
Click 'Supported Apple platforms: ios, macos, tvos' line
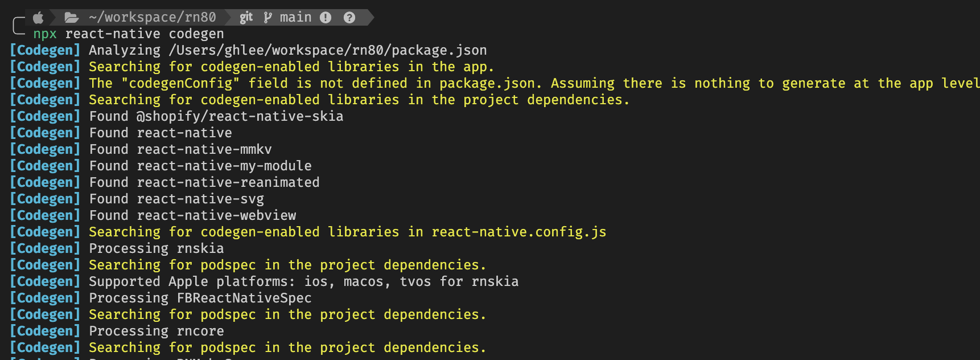coord(304,282)
